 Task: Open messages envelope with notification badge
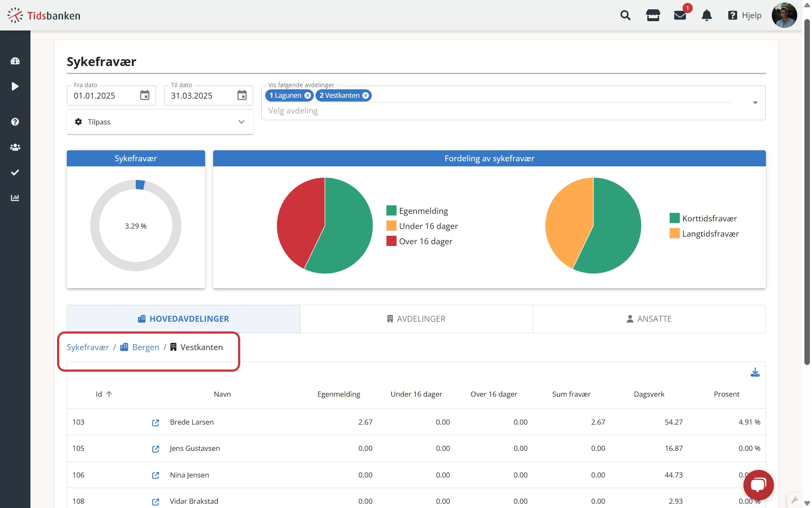(x=680, y=16)
